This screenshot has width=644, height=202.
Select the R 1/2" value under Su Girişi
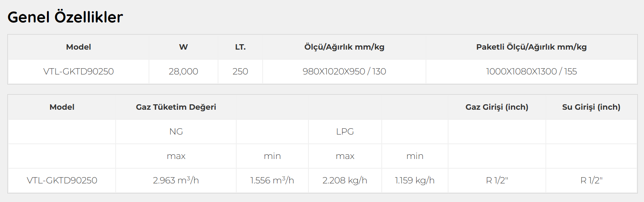(x=591, y=180)
